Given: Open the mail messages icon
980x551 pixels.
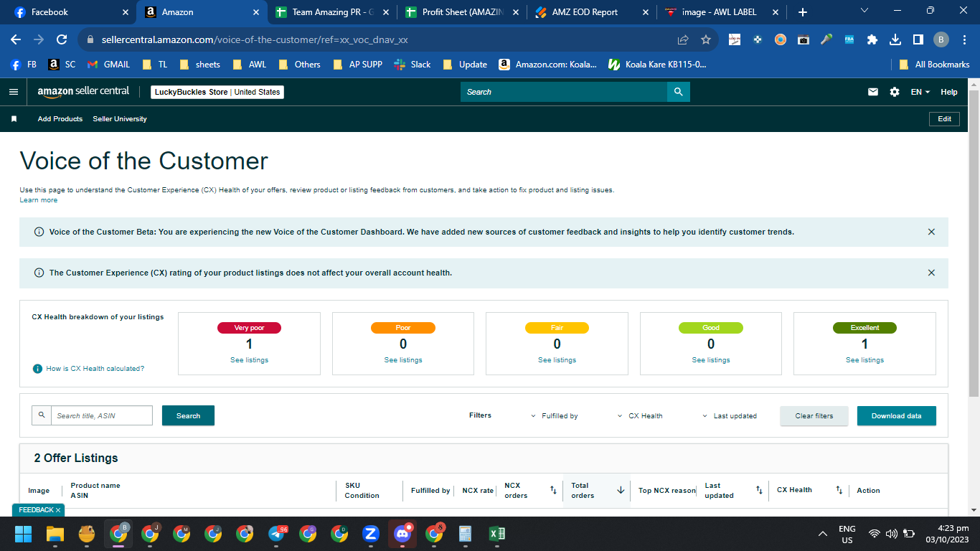Looking at the screenshot, I should tap(873, 92).
